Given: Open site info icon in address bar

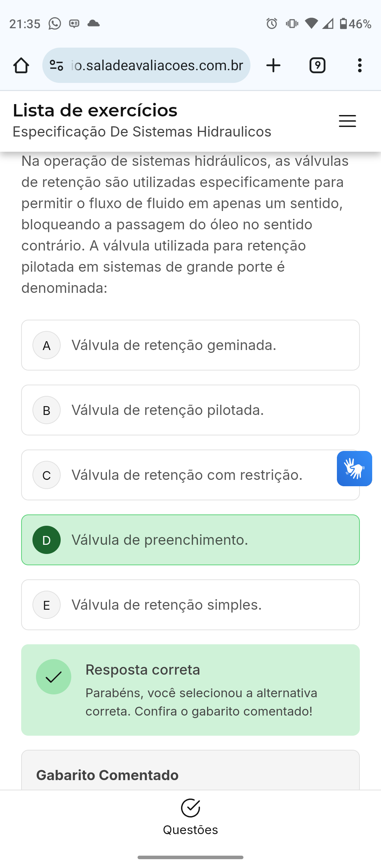Looking at the screenshot, I should [x=56, y=65].
